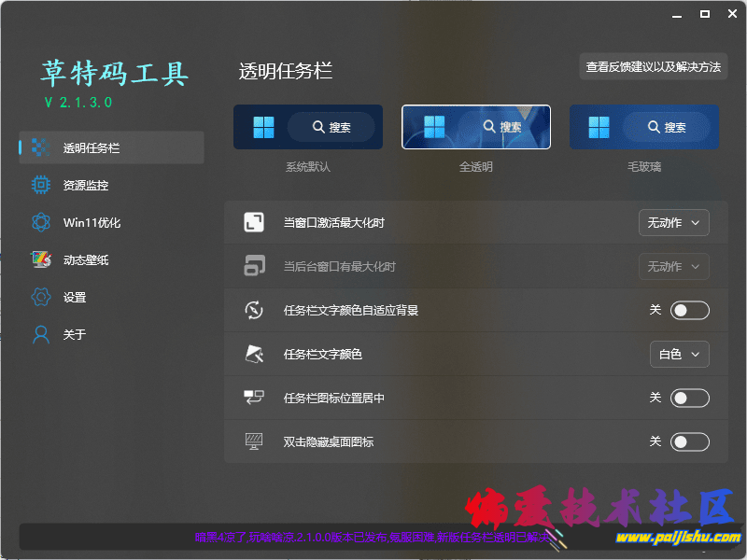Open the disabled 无动作 dropdown for 当后台窗口有最大化时
This screenshot has height=560, width=747.
click(674, 266)
